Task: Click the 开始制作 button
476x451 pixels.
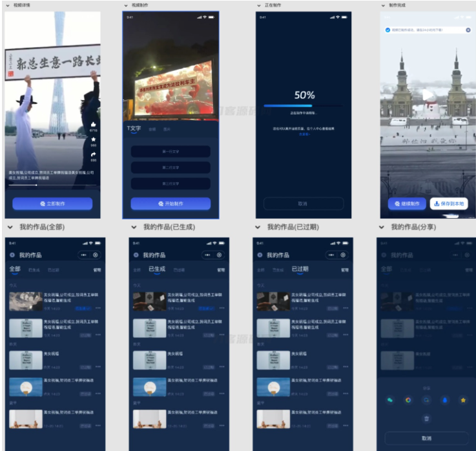Action: 171,204
